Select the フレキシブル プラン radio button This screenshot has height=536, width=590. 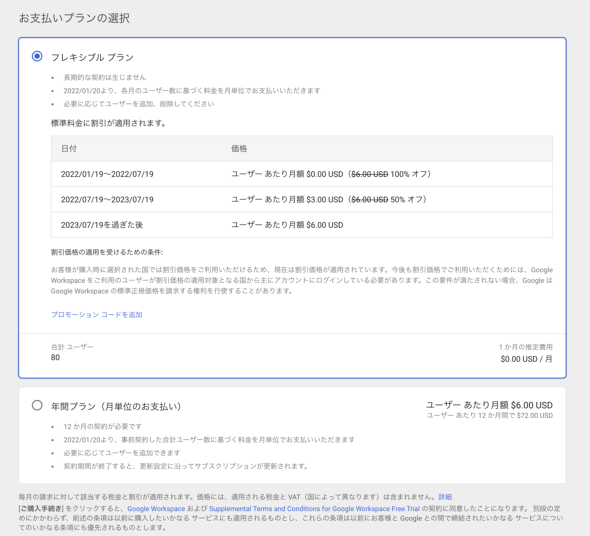coord(37,56)
